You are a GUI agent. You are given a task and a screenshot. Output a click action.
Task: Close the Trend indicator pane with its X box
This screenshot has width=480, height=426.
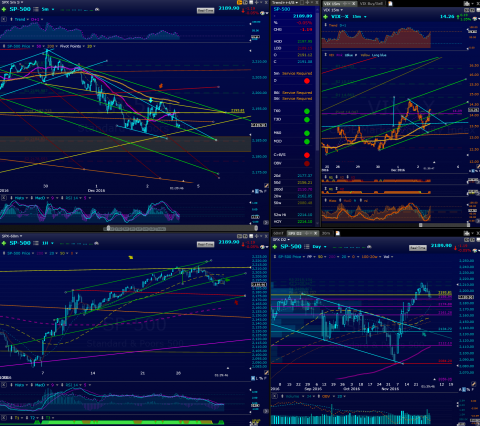(x=4, y=19)
